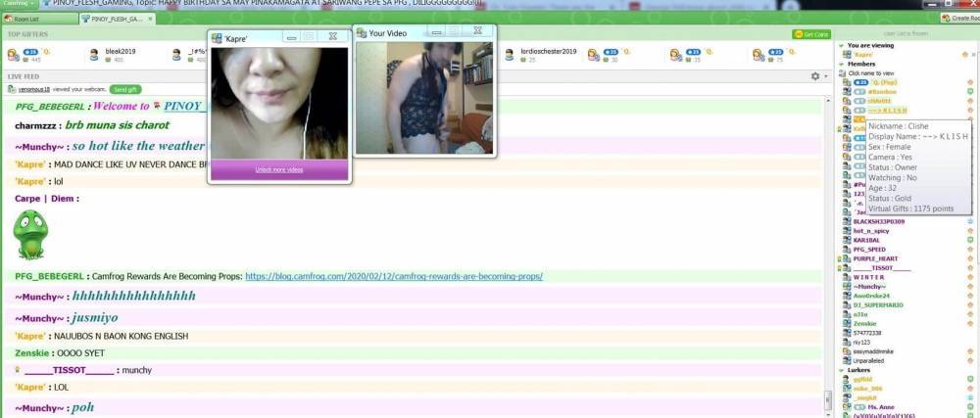The image size is (980, 418).
Task: Select lordioschester2019 name in Top Gifters
Action: coord(549,51)
